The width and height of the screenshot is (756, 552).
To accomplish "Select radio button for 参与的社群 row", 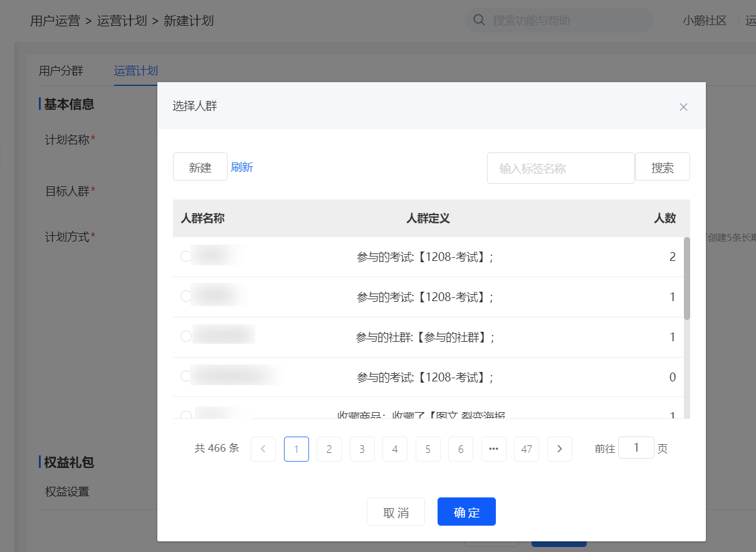I will click(x=186, y=336).
